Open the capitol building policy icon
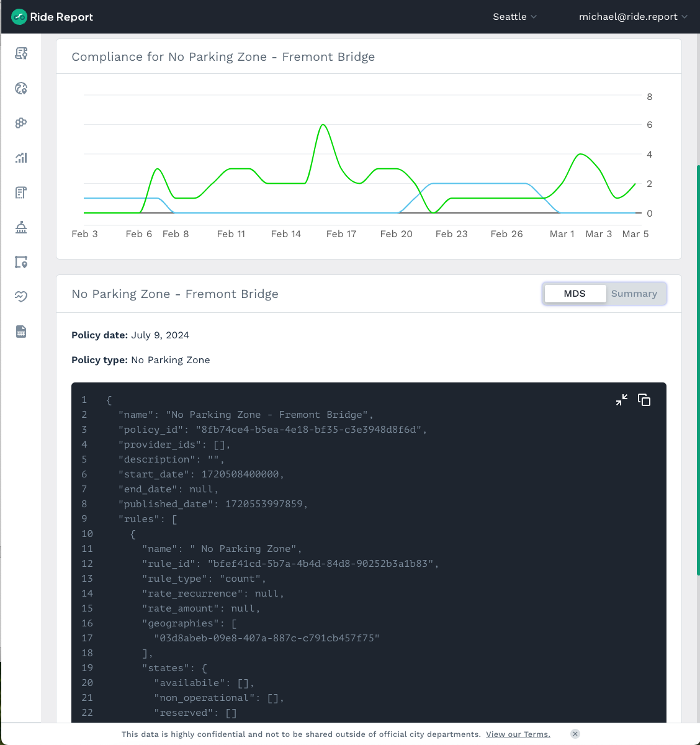Screen dimensions: 700x745 coord(21,227)
